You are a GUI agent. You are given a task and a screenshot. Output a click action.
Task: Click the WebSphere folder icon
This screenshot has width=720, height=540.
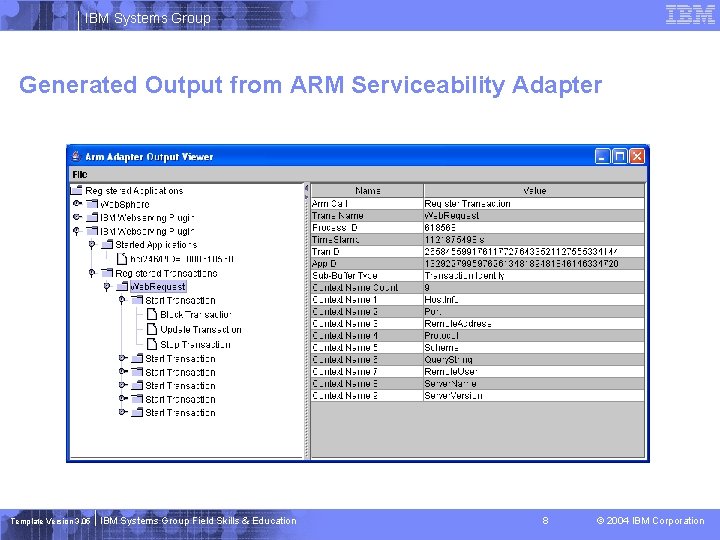[x=92, y=203]
